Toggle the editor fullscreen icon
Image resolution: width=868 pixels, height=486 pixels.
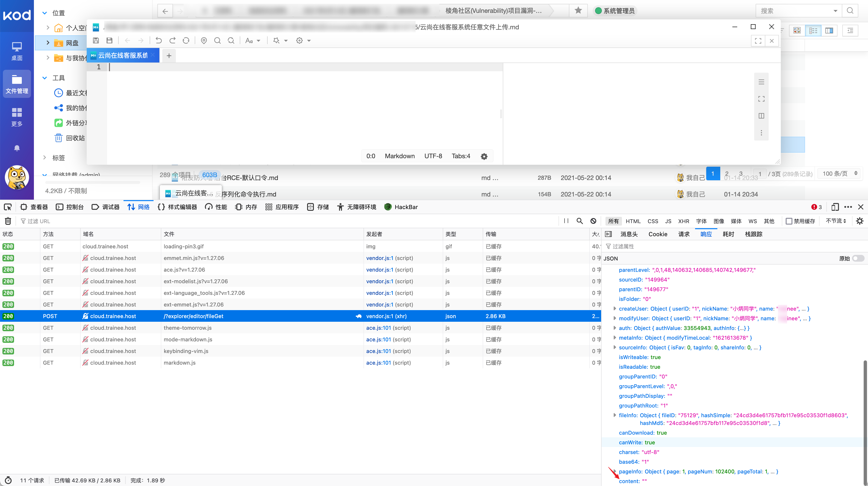coord(758,41)
